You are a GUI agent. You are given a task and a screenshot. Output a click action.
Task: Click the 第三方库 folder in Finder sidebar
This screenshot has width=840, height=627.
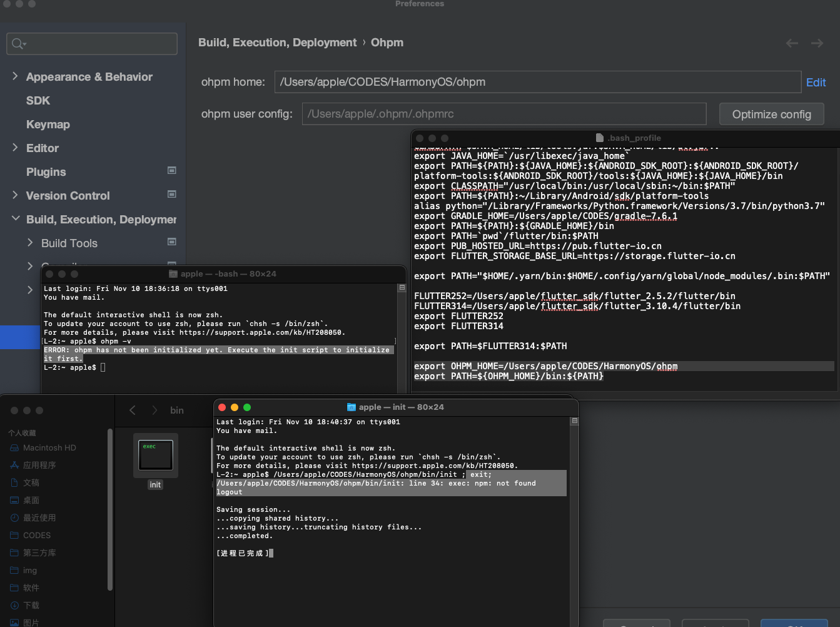(x=39, y=553)
